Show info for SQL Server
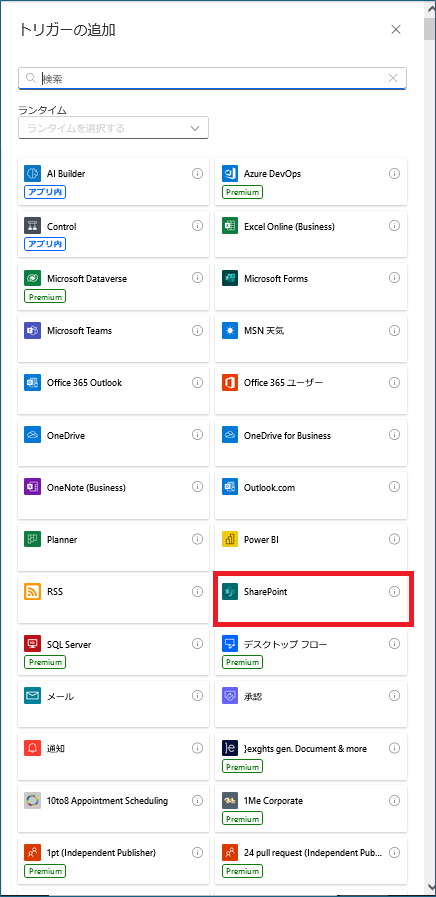 (x=197, y=644)
